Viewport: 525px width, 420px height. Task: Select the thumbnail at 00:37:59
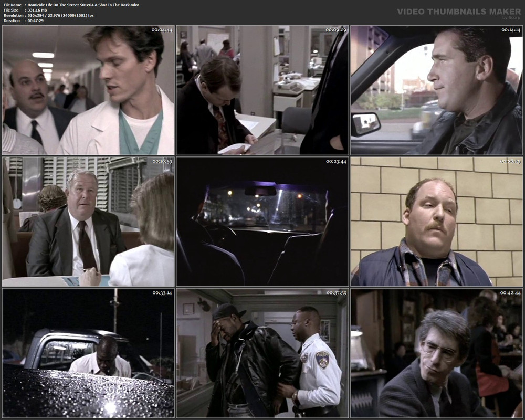262,353
